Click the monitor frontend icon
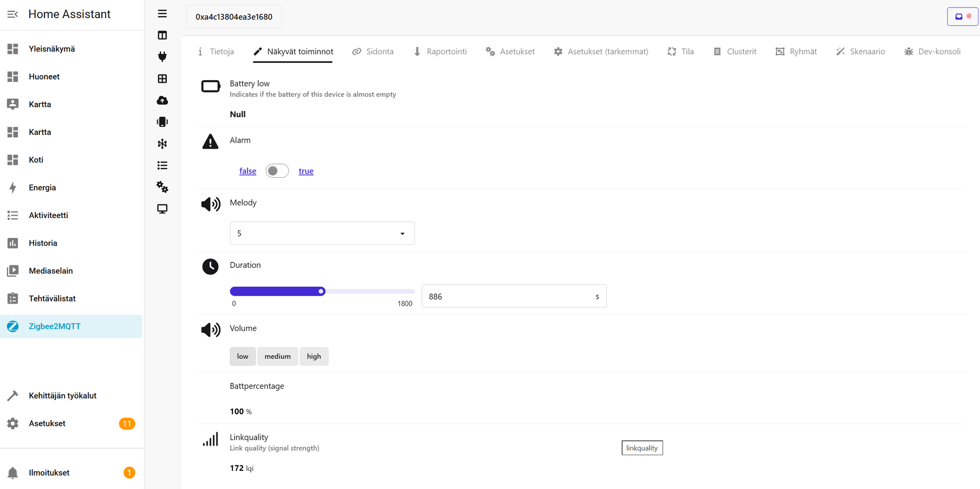The width and height of the screenshot is (980, 489). tap(162, 209)
